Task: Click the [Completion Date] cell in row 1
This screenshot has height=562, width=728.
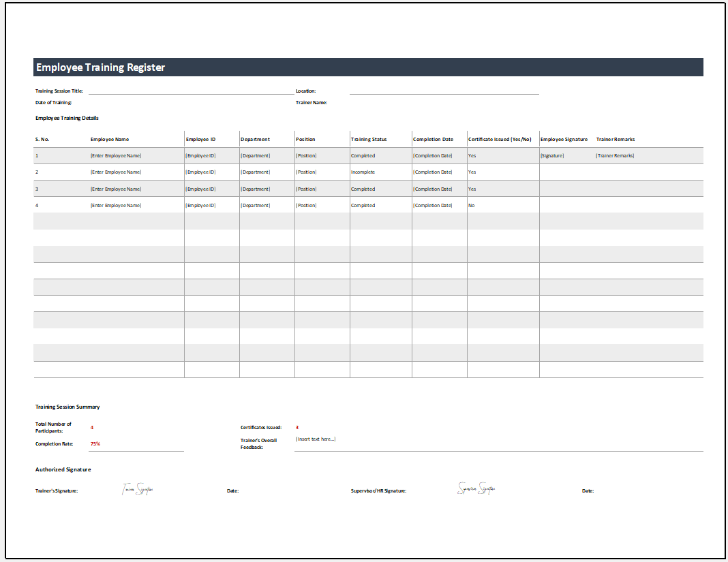Action: click(x=431, y=155)
